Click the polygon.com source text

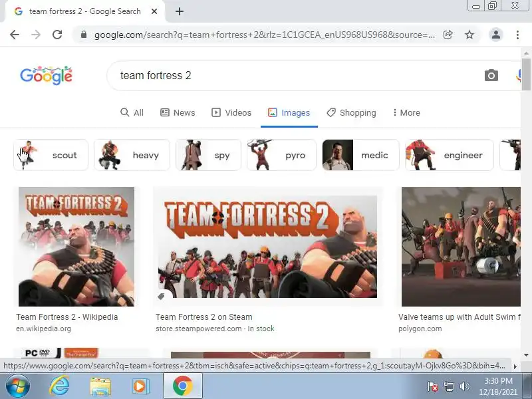pos(420,329)
